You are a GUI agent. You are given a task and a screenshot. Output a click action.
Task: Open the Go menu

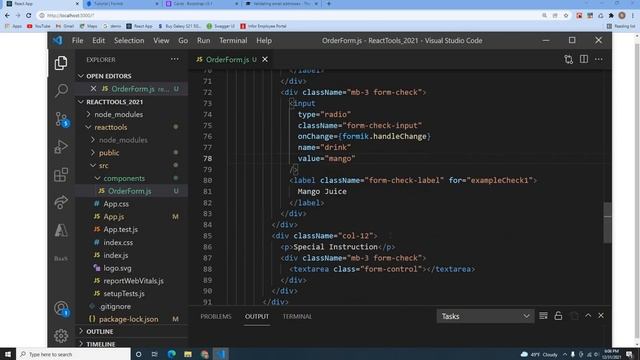click(183, 40)
